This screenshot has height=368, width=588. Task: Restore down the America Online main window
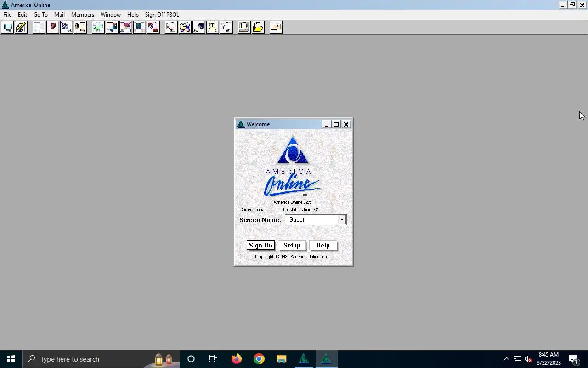coord(572,5)
